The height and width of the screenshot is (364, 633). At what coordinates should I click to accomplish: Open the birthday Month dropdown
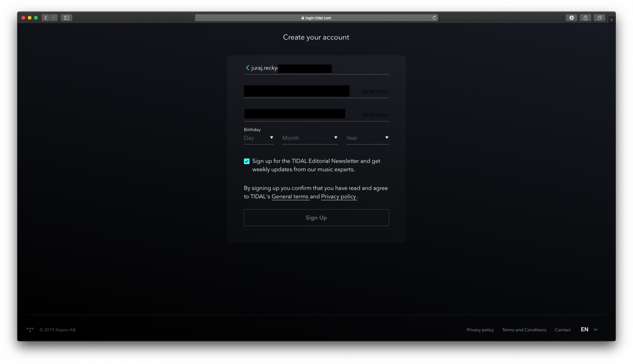pyautogui.click(x=310, y=138)
